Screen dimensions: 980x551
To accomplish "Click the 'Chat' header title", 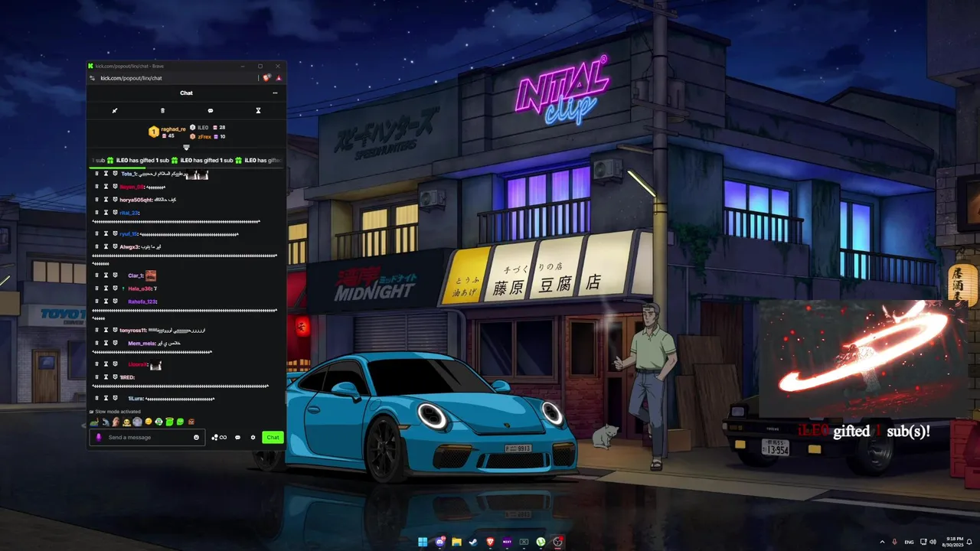I will tap(186, 93).
